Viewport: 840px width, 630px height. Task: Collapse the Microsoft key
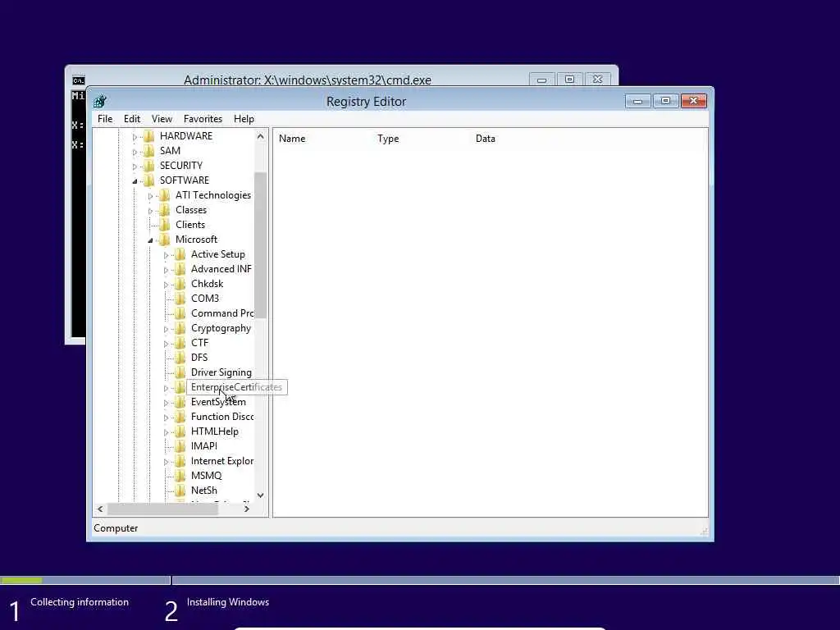[x=150, y=240]
